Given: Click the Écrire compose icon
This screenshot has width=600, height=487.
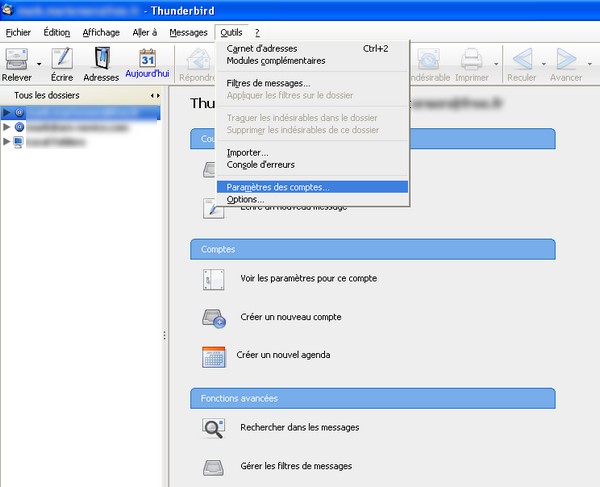Looking at the screenshot, I should tap(62, 59).
